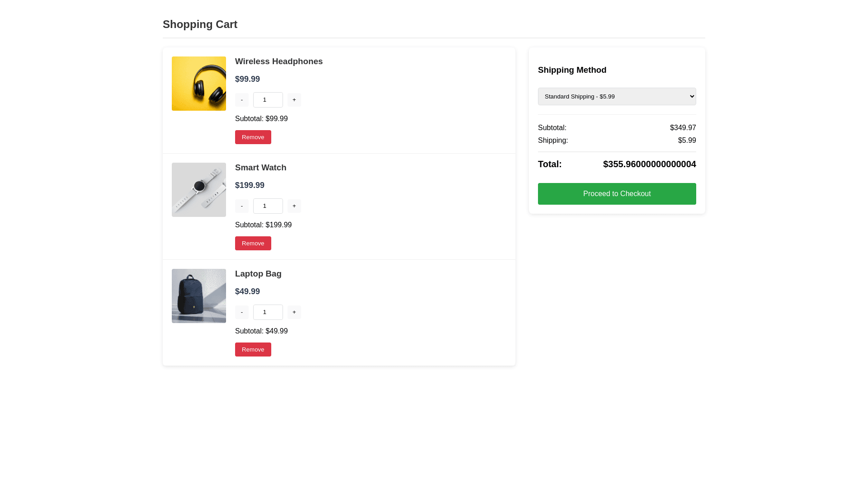Focus the Laptop Bag quantity field

[268, 312]
